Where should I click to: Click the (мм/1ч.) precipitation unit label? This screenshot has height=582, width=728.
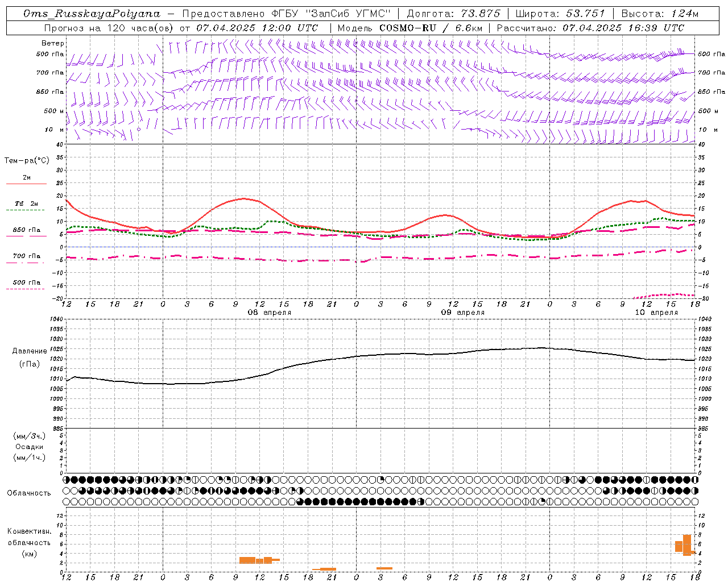pyautogui.click(x=30, y=458)
